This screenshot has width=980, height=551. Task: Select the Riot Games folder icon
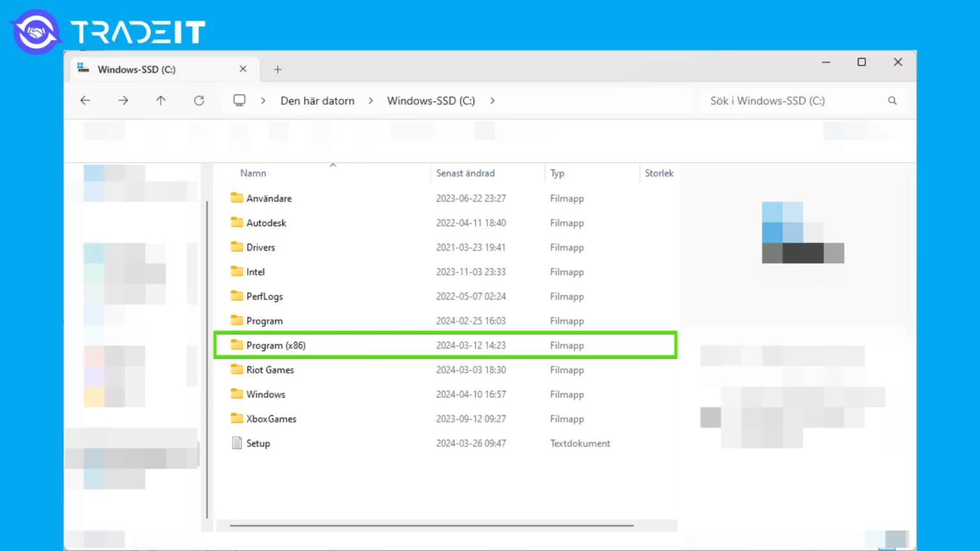pos(237,369)
